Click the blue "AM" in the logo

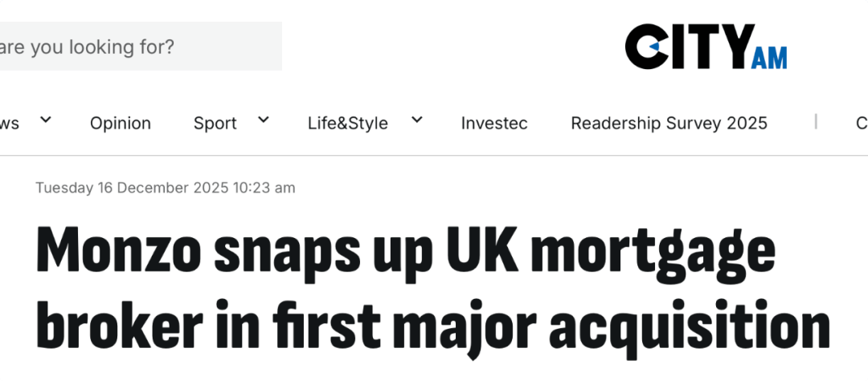769,57
